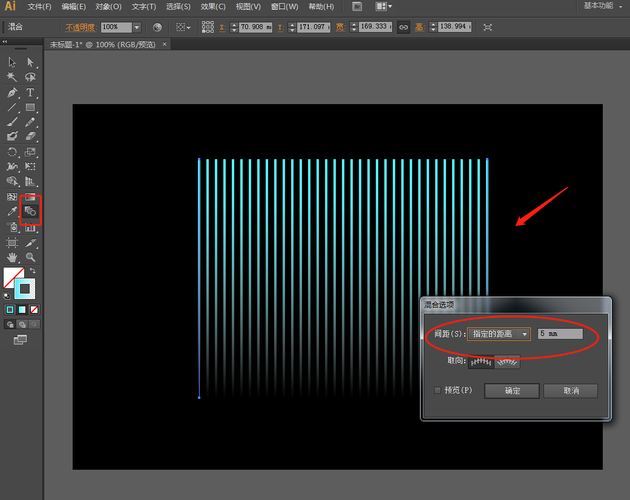Select the Paintbrush tool
The image size is (630, 500).
[12, 122]
